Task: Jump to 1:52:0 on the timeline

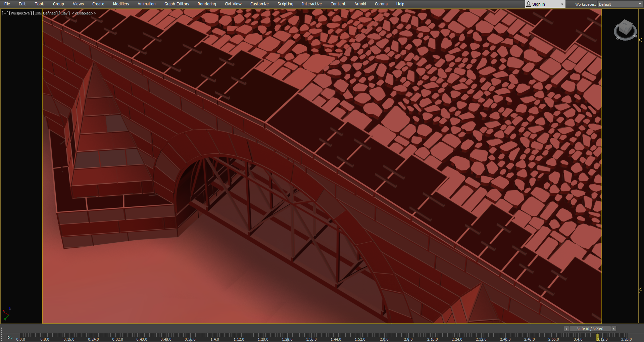Action: [360, 339]
